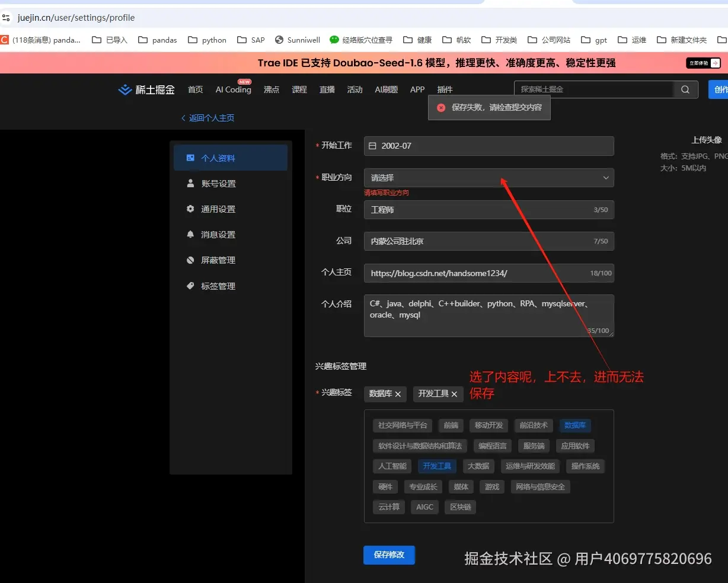Remove the 数据库 tag with its ×
The height and width of the screenshot is (583, 728).
398,393
